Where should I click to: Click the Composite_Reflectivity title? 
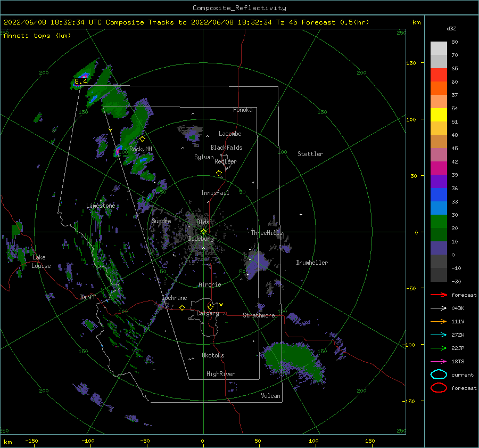click(240, 8)
